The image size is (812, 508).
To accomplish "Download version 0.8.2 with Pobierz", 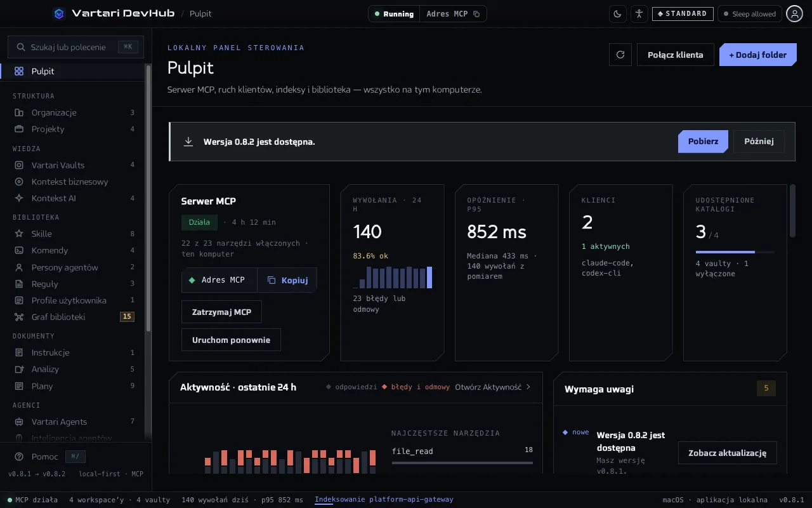I will tap(703, 142).
